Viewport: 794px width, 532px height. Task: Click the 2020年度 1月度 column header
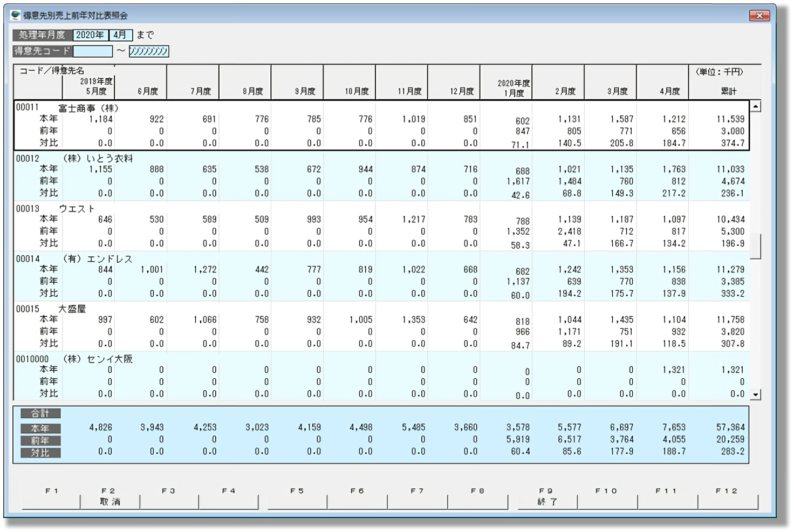click(514, 88)
